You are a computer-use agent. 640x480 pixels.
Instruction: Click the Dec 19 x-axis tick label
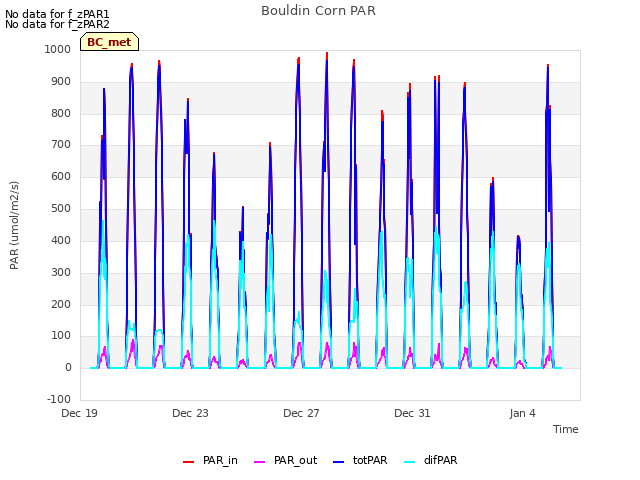79,413
